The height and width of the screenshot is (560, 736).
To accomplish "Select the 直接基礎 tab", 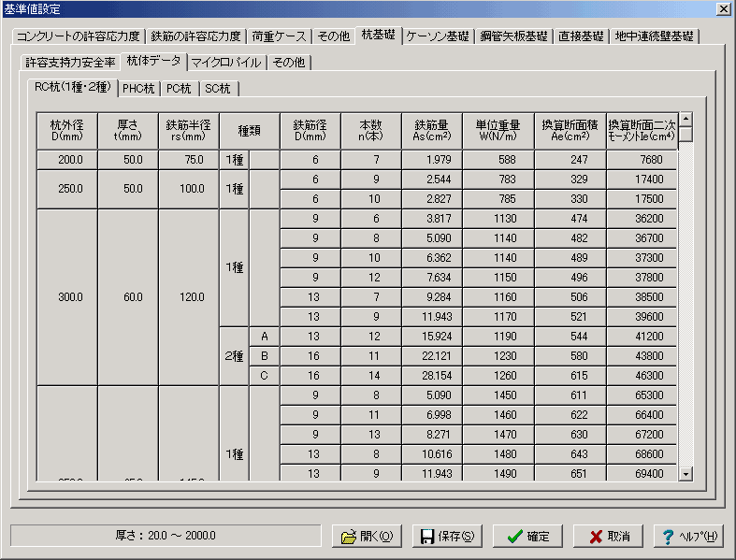I will [581, 36].
